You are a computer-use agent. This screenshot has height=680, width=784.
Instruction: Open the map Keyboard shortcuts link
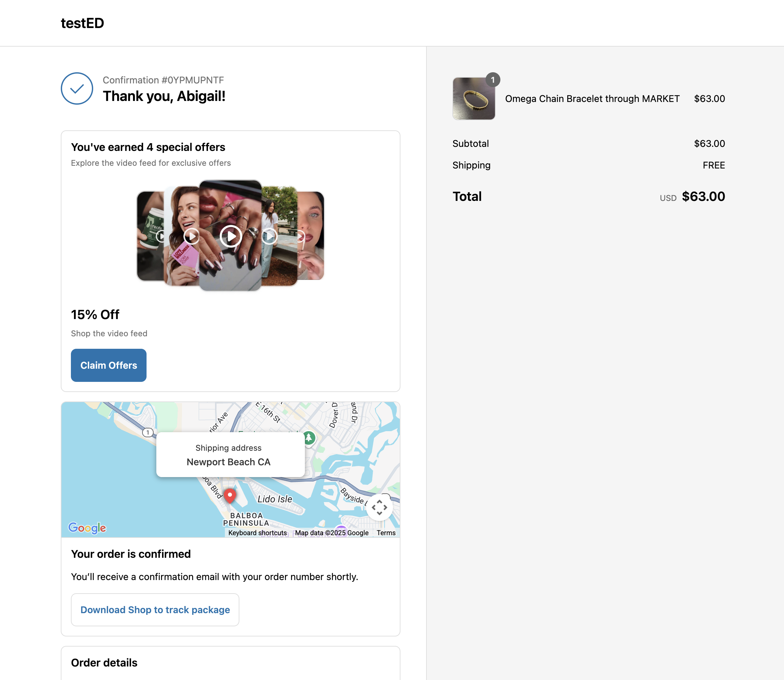pyautogui.click(x=257, y=533)
